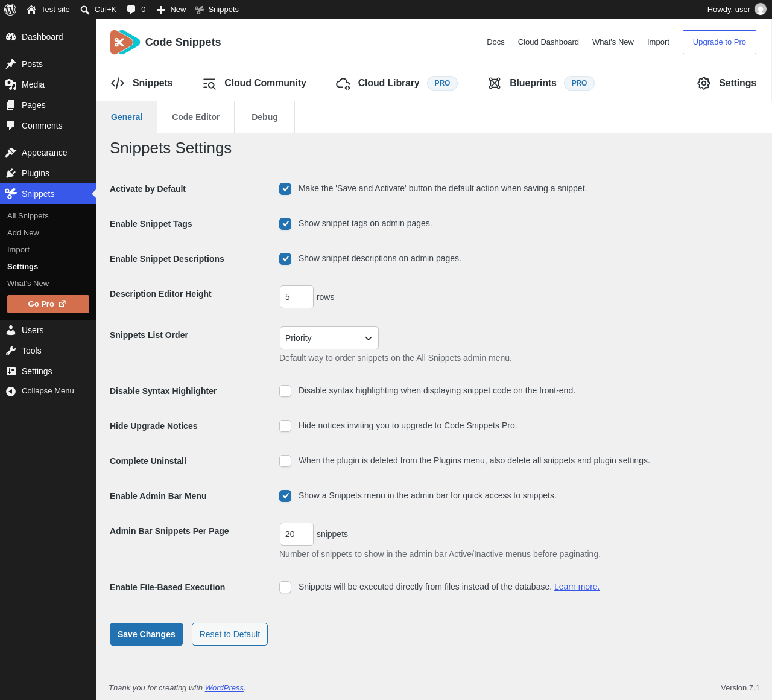The height and width of the screenshot is (700, 772).
Task: Click the Go Pro button
Action: pos(48,304)
